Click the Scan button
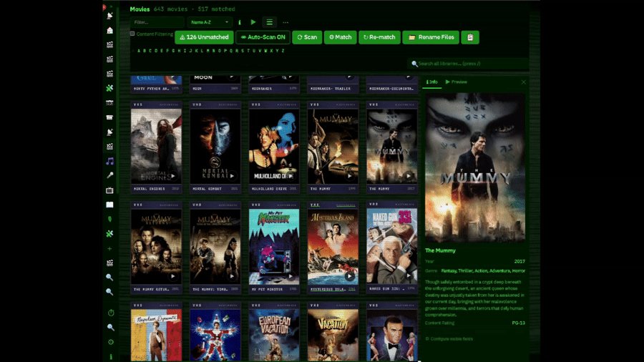Screen dimensions: 644x362 coord(307,37)
